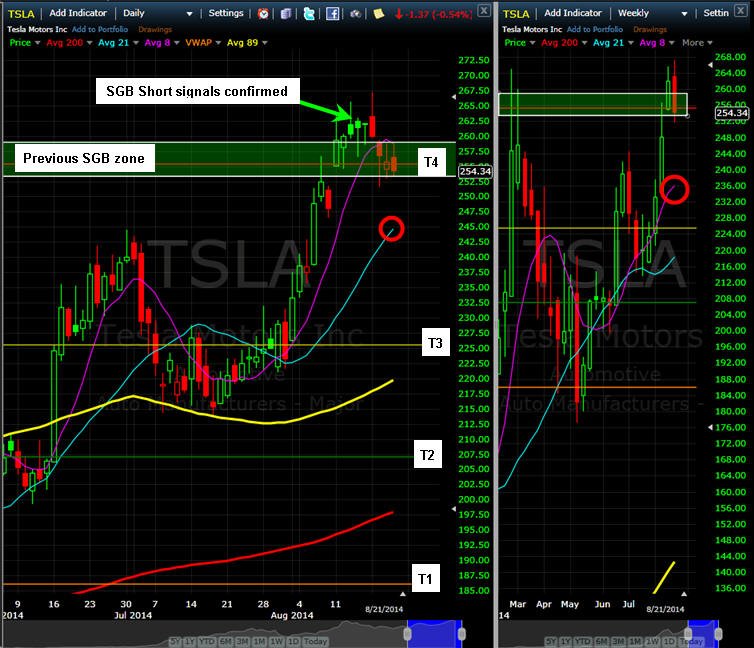Click the 8/21/2014 date label on the weekly chart
The width and height of the screenshot is (754, 648).
pyautogui.click(x=665, y=609)
